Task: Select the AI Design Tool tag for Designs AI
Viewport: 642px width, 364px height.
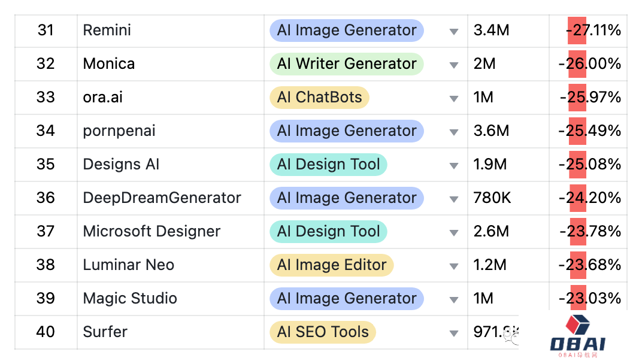Action: click(x=328, y=165)
